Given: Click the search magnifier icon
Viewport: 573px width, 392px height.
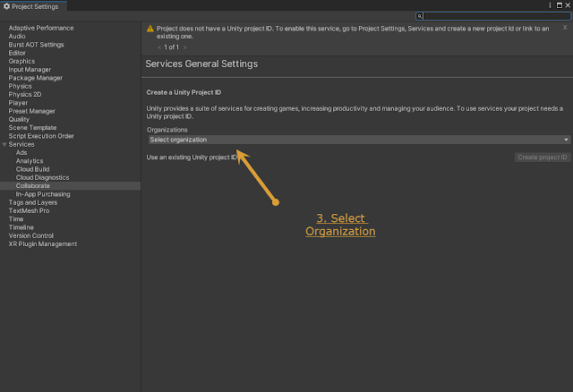Looking at the screenshot, I should click(x=421, y=16).
